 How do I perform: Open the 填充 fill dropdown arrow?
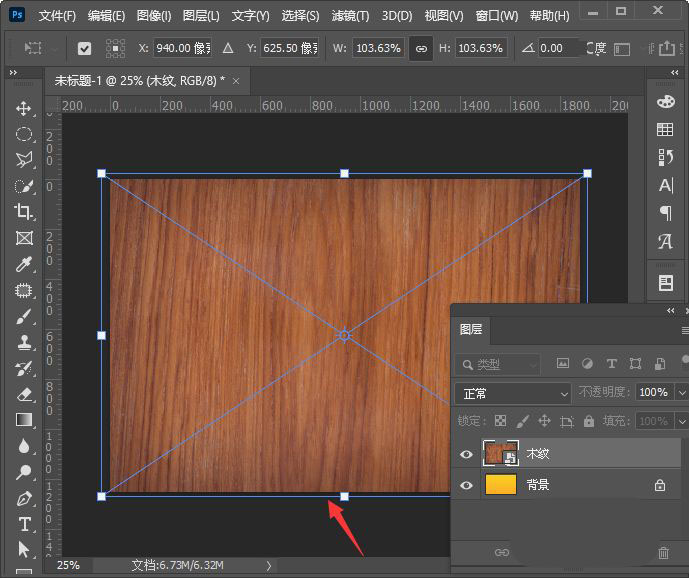(x=682, y=421)
